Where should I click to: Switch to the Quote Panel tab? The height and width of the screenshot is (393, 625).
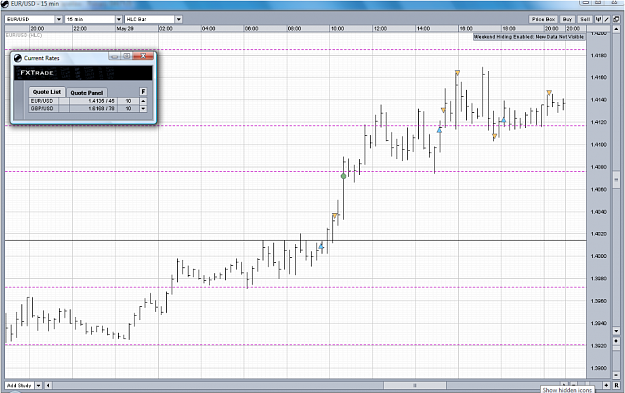(x=86, y=92)
